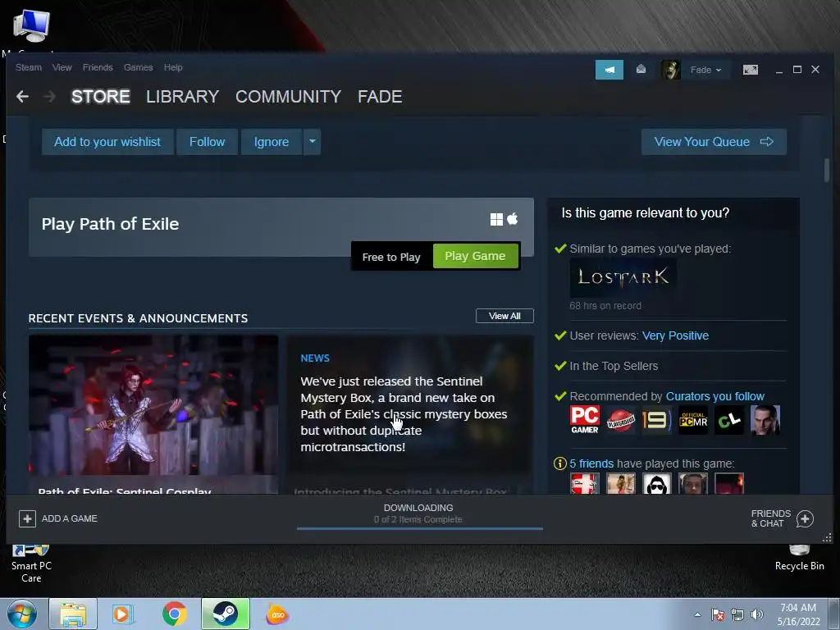This screenshot has height=630, width=840.
Task: Open the face portrait curator icon
Action: point(765,419)
